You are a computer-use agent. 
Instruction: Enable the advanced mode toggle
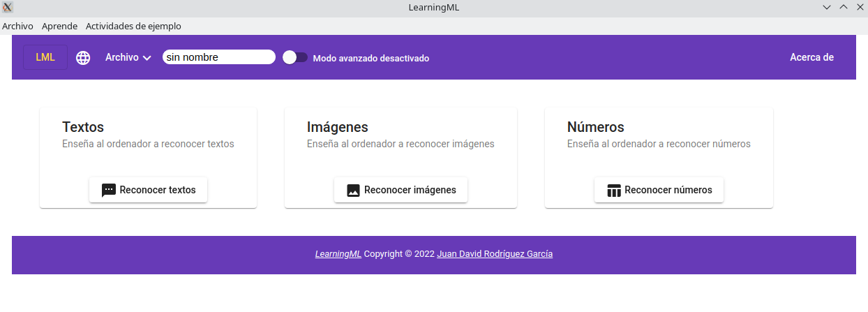294,58
